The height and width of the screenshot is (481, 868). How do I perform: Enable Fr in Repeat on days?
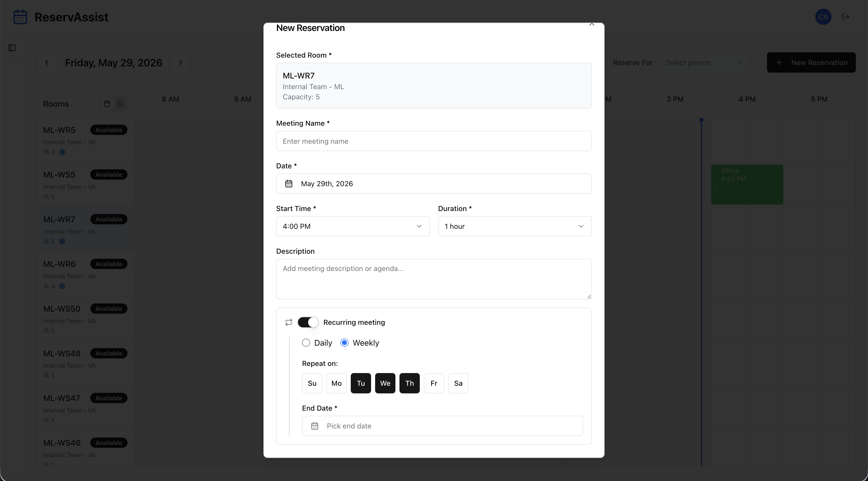[x=434, y=383]
